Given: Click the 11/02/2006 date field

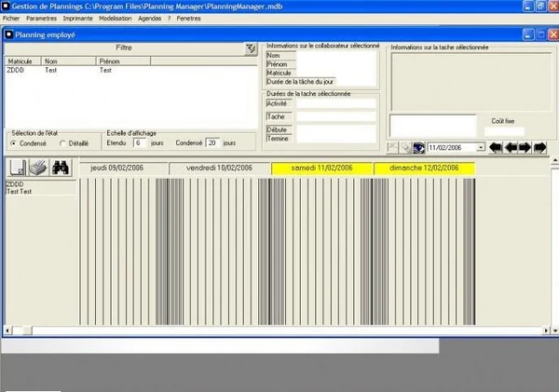Looking at the screenshot, I should click(452, 147).
